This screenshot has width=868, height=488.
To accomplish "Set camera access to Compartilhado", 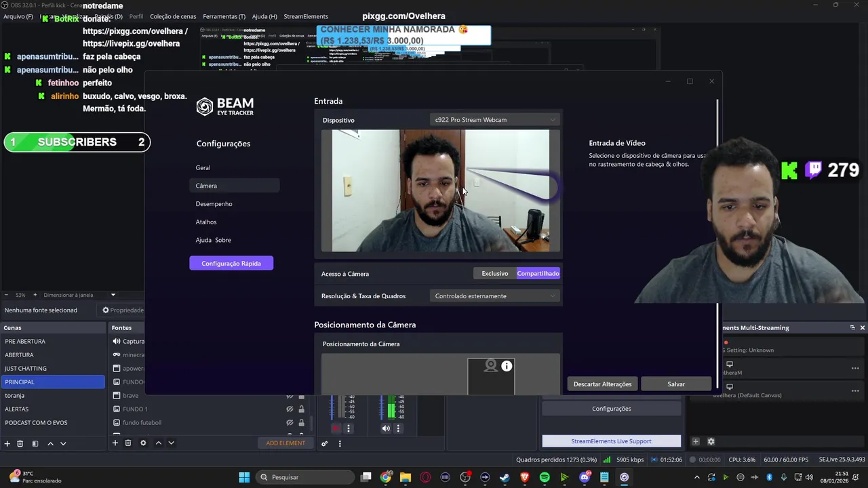I will 538,273.
